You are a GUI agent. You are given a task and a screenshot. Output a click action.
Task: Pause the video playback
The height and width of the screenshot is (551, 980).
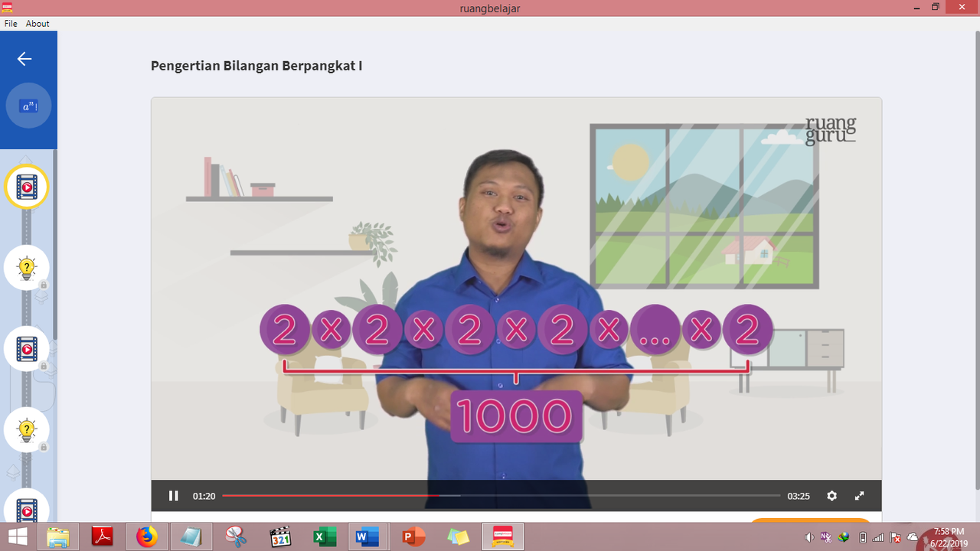tap(174, 496)
